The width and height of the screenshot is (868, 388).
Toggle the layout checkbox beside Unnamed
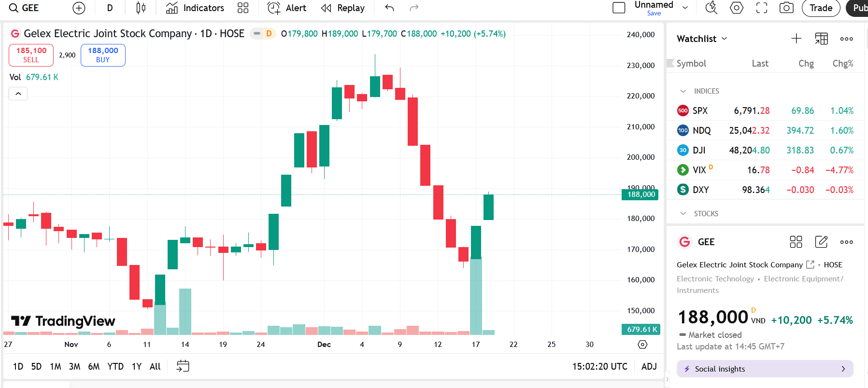click(x=619, y=8)
